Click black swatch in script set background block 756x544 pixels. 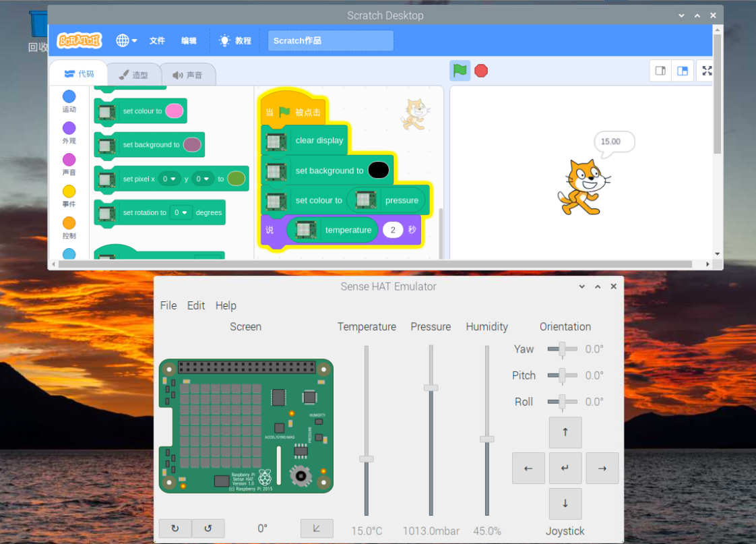[x=379, y=171]
